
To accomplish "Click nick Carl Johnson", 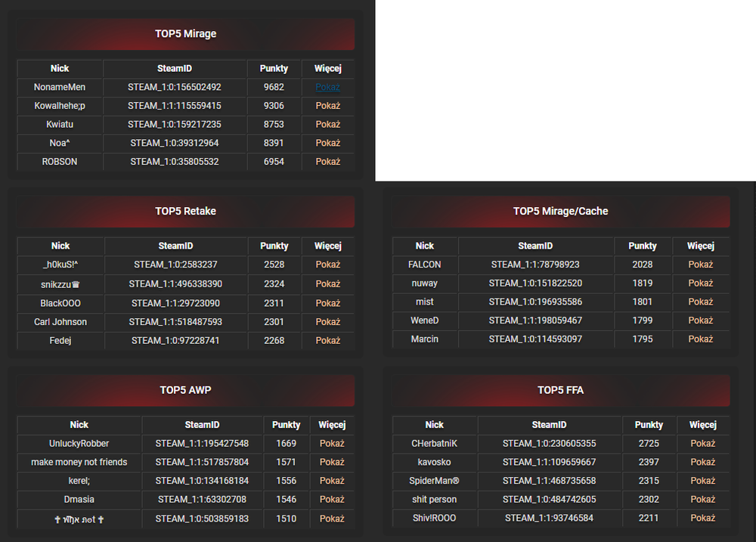I will (60, 321).
